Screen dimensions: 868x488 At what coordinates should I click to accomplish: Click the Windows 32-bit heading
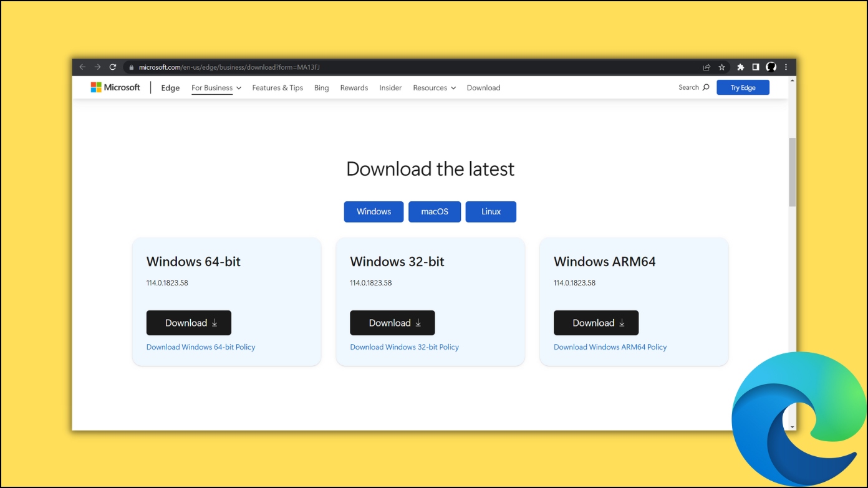(397, 262)
